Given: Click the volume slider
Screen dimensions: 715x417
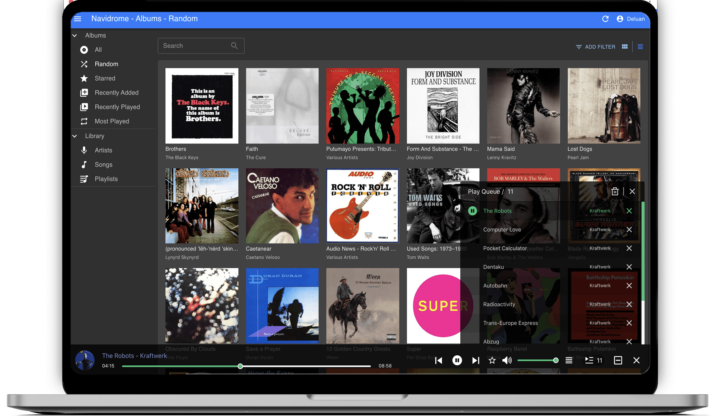Looking at the screenshot, I should 537,360.
